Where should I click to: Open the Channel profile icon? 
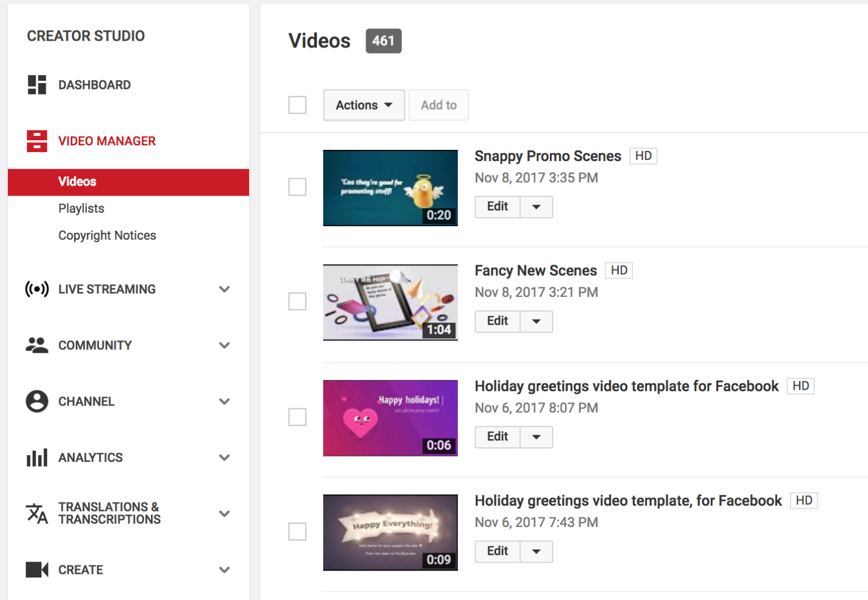click(37, 402)
